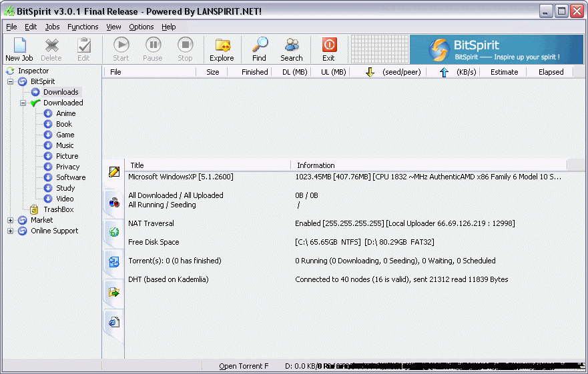The image size is (588, 374).
Task: Collapse the Downloaded tree branch
Action: pyautogui.click(x=23, y=103)
